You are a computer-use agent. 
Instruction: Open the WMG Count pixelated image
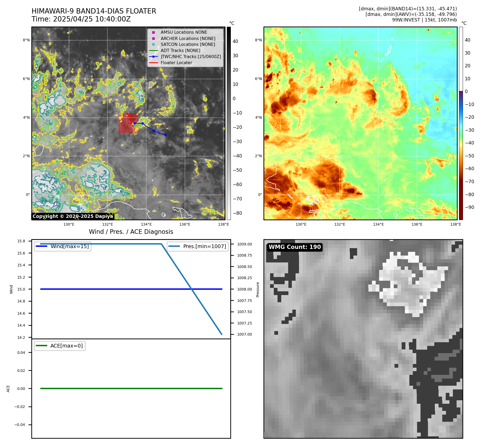363,339
